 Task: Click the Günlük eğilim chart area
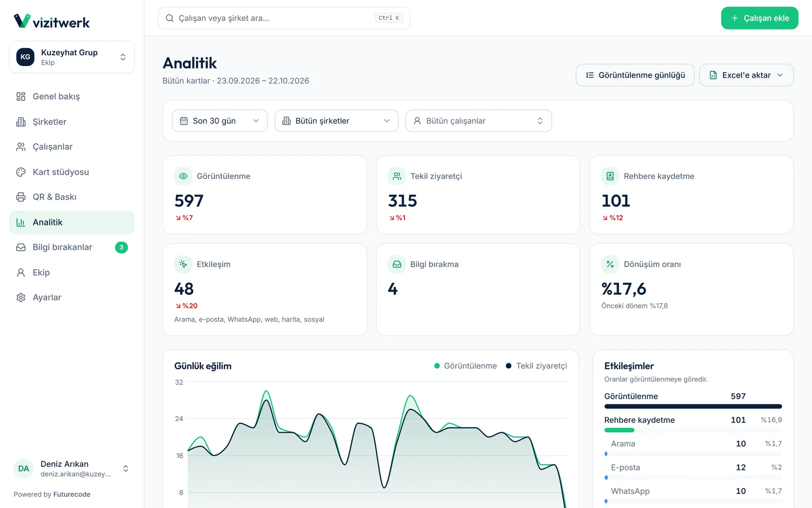pyautogui.click(x=377, y=444)
